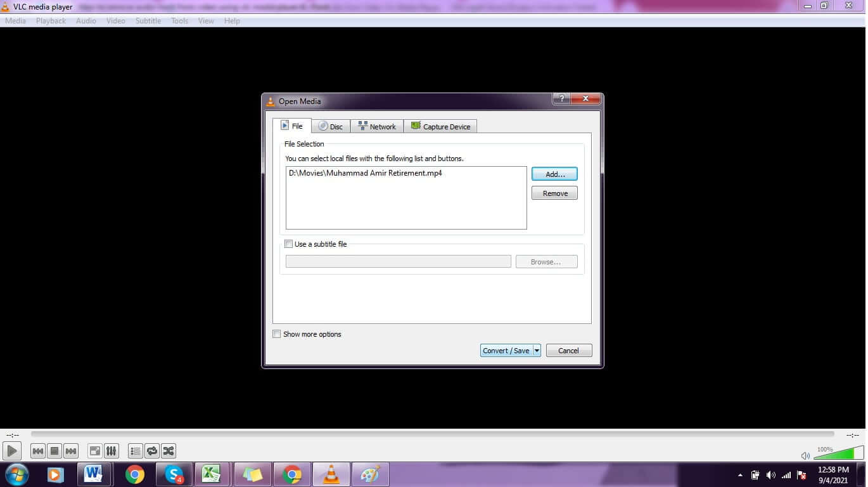The height and width of the screenshot is (487, 868).
Task: Open the Help menu
Action: click(232, 21)
